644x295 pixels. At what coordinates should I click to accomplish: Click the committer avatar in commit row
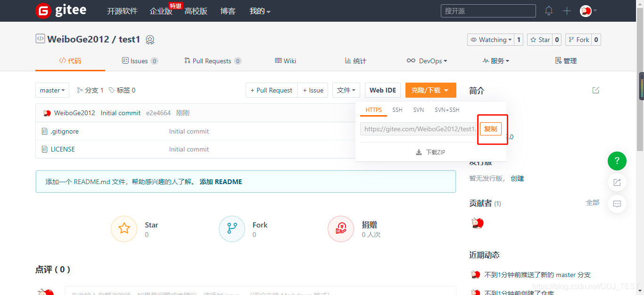point(47,113)
